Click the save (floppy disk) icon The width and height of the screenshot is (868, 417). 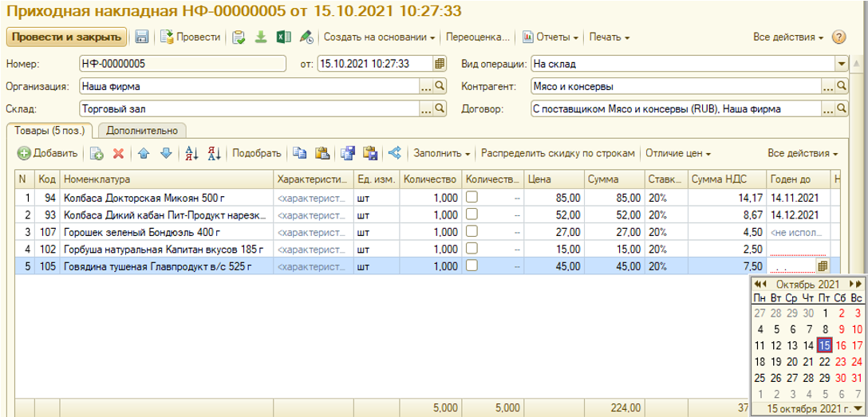[142, 37]
